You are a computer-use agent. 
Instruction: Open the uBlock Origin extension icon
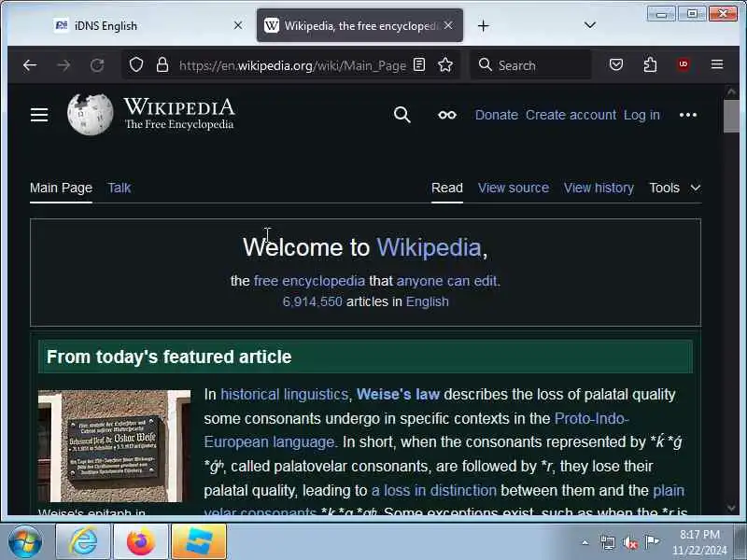tap(684, 64)
